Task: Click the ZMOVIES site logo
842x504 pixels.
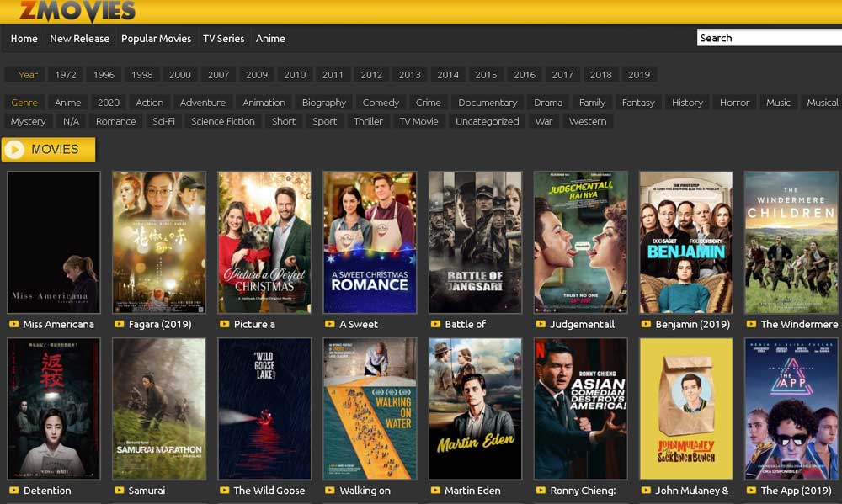Action: click(77, 11)
